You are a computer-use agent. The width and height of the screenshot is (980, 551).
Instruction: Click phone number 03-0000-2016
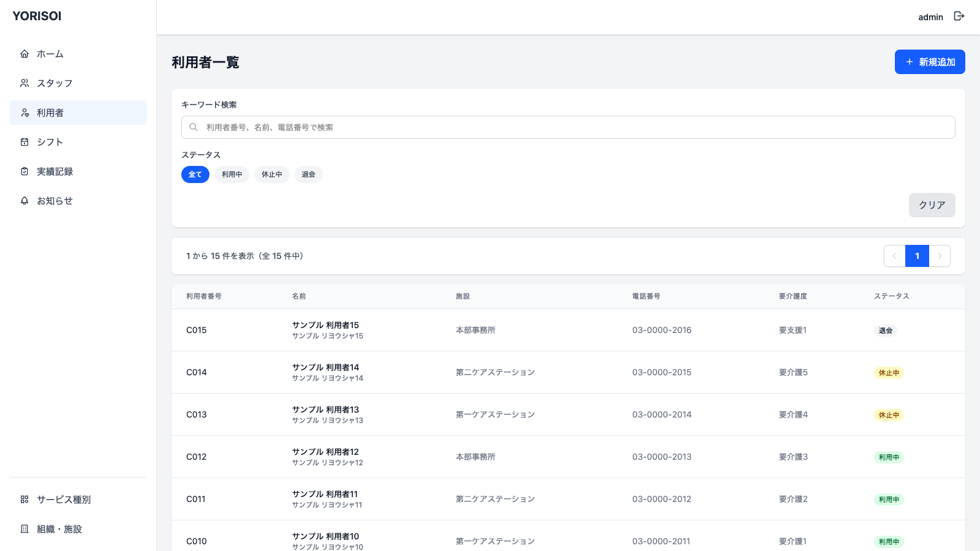662,330
